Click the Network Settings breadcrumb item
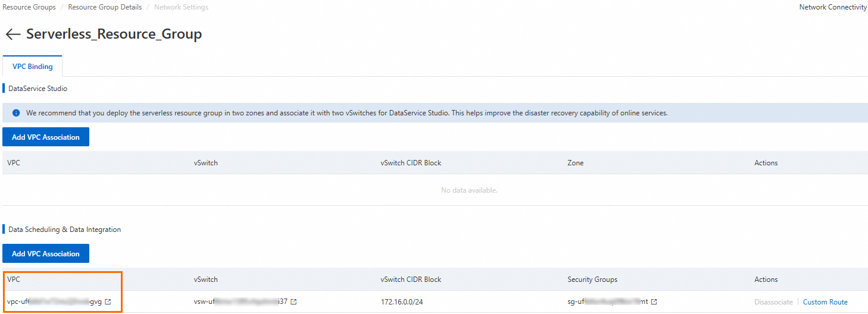868x314 pixels. pyautogui.click(x=181, y=7)
